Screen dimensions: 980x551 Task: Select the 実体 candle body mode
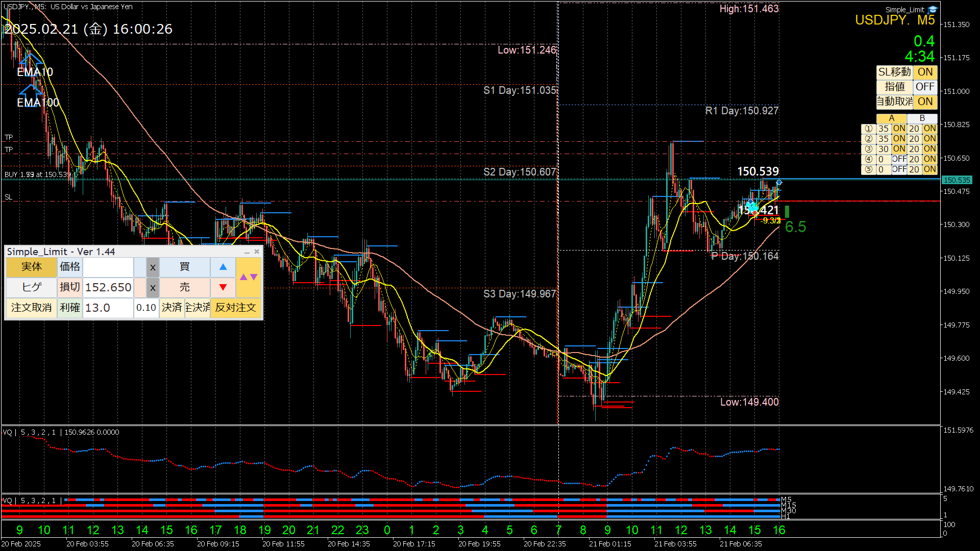pos(31,267)
